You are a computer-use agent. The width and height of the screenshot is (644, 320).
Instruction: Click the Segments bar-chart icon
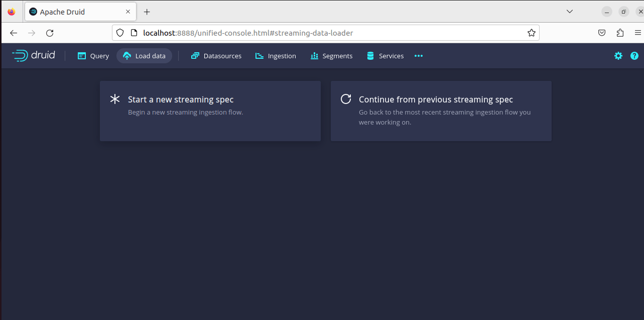pyautogui.click(x=314, y=55)
